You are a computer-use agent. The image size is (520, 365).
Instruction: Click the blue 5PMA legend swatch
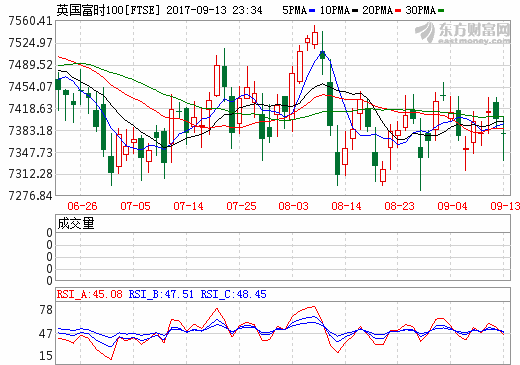point(312,11)
